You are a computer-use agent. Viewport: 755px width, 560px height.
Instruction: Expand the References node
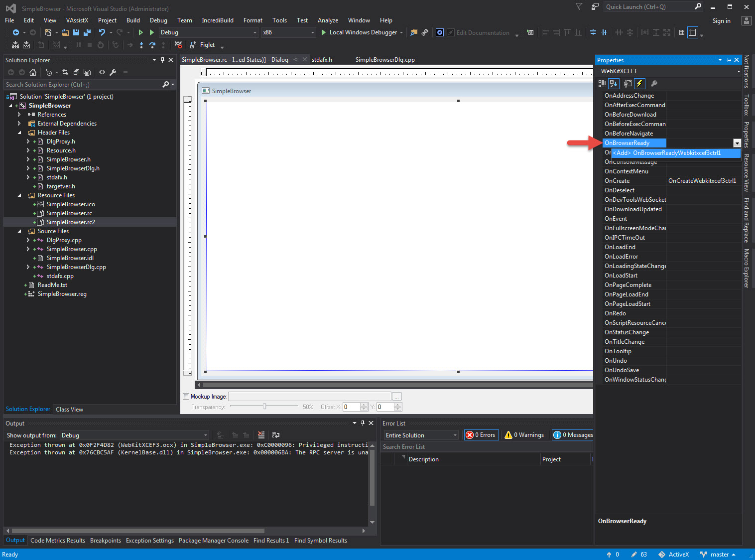point(19,115)
